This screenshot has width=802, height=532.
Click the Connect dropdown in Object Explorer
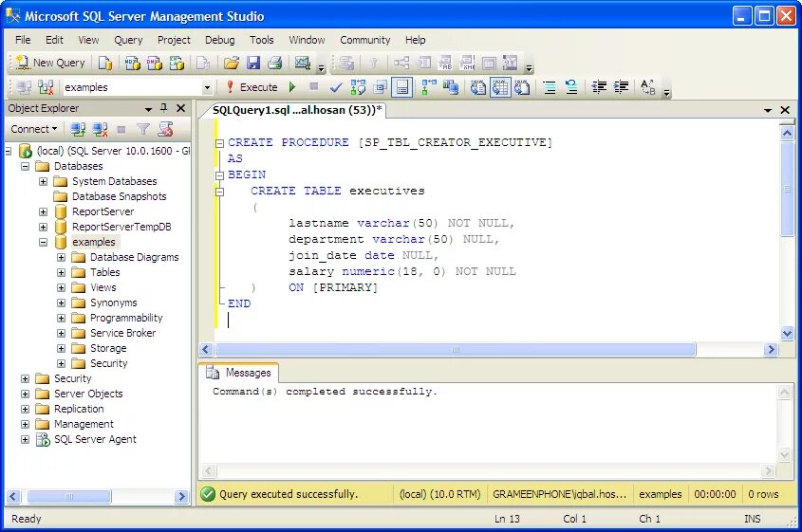click(x=34, y=129)
